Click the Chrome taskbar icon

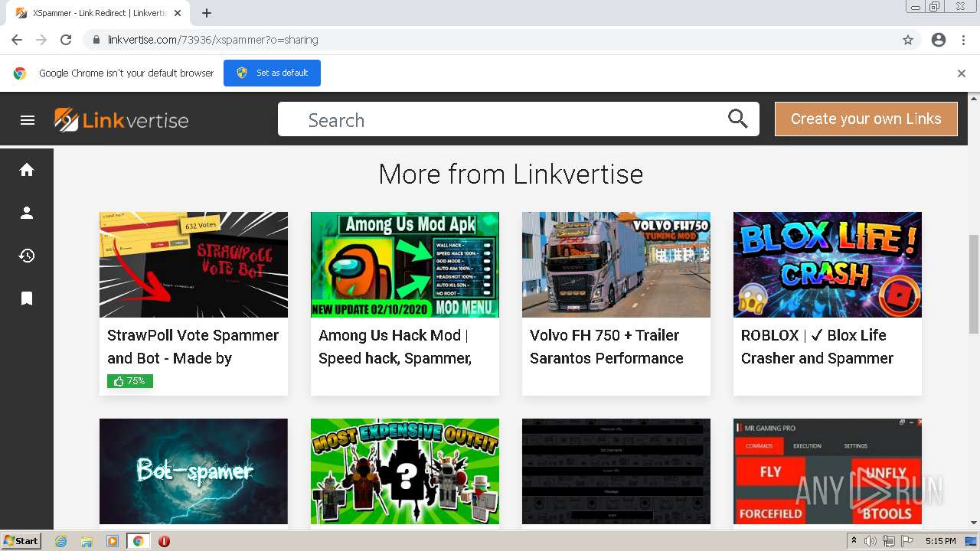pyautogui.click(x=139, y=541)
